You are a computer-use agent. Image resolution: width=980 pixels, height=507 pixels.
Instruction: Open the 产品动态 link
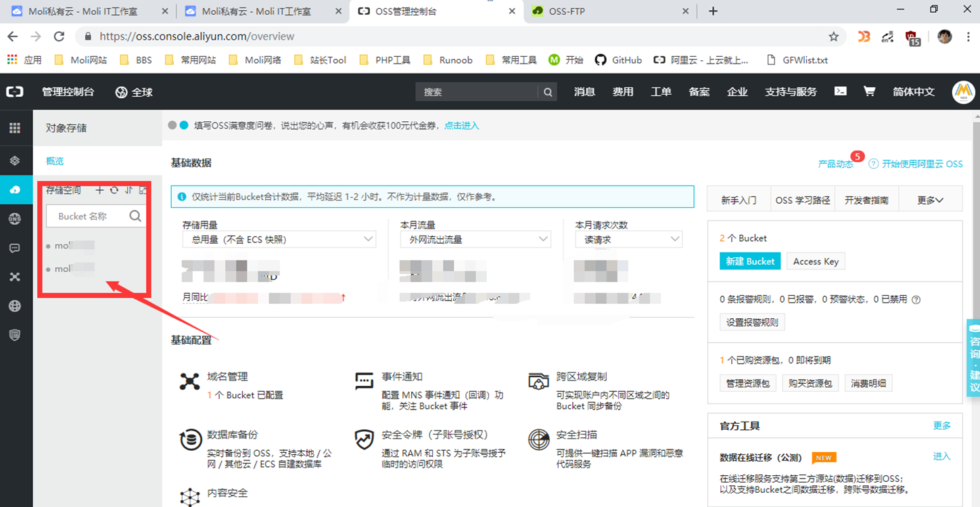(835, 164)
